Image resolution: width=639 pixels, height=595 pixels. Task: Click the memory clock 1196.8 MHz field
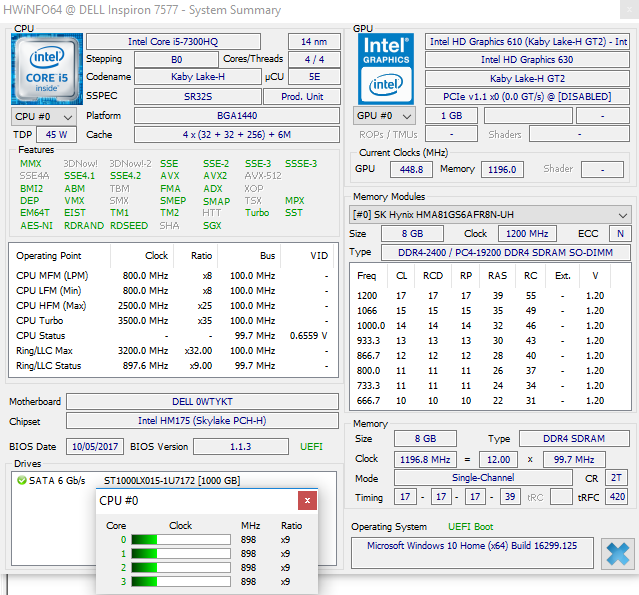click(425, 460)
